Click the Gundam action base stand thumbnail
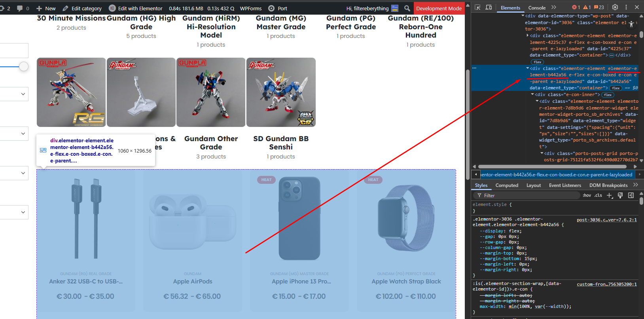Viewport: 644px width, 319px height. pyautogui.click(x=141, y=92)
